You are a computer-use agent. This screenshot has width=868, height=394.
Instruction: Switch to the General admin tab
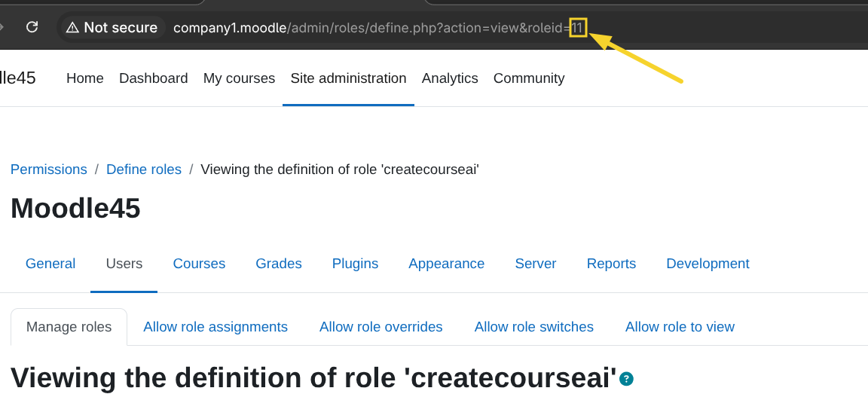[x=50, y=264]
